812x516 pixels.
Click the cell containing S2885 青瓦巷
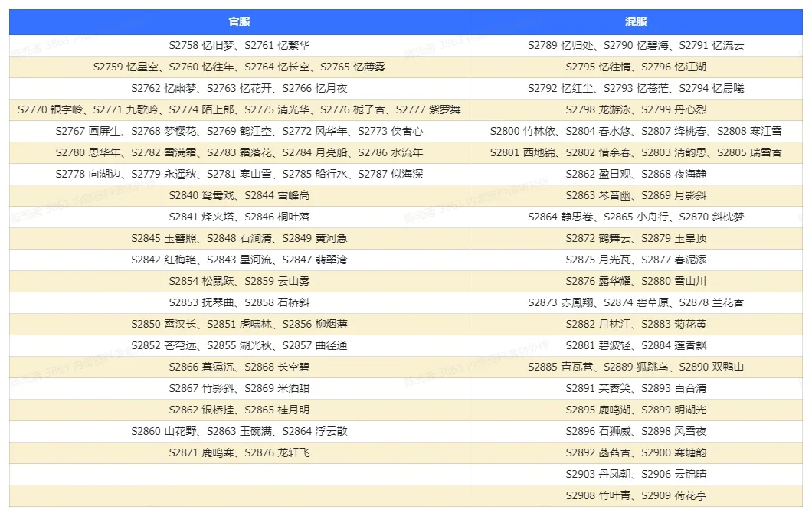(636, 367)
